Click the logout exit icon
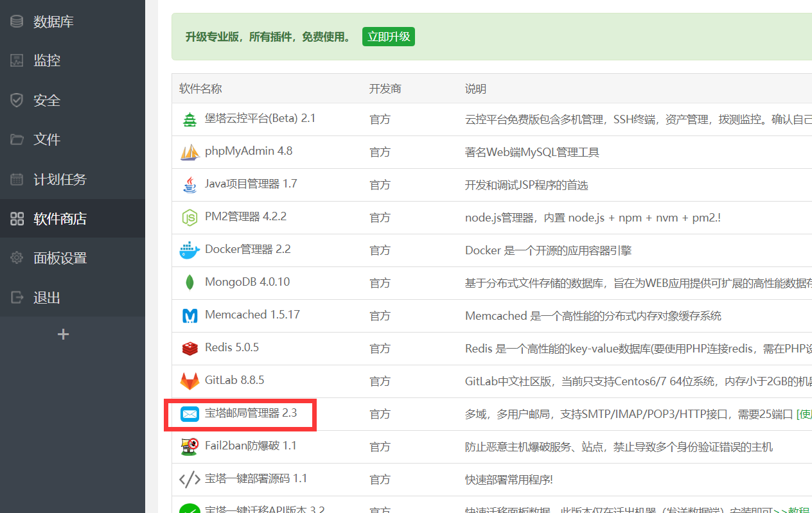This screenshot has width=812, height=513. [17, 297]
